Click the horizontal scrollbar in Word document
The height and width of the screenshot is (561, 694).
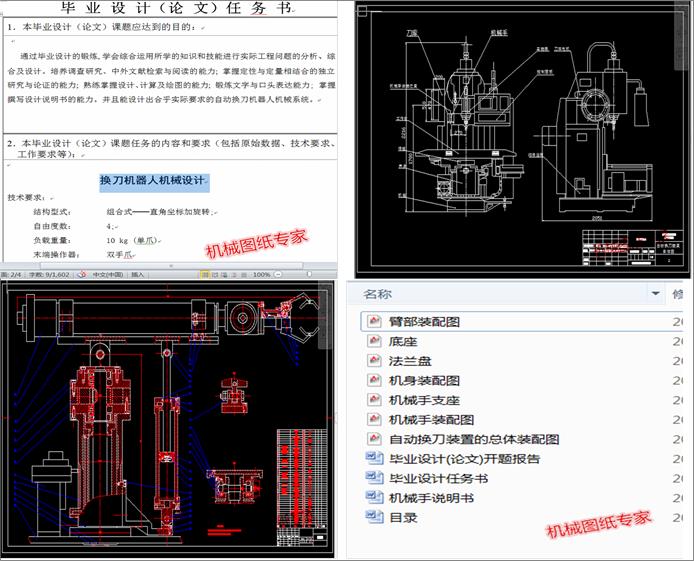[x=171, y=266]
